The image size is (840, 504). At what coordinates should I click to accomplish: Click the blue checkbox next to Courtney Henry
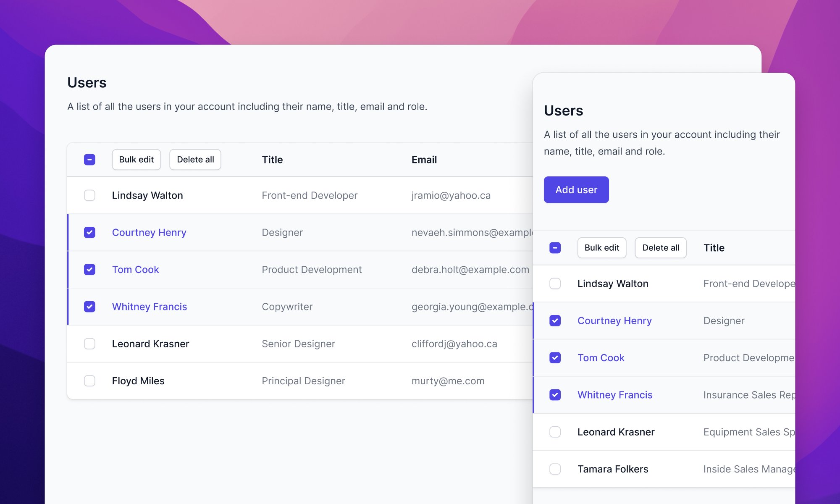click(x=89, y=232)
